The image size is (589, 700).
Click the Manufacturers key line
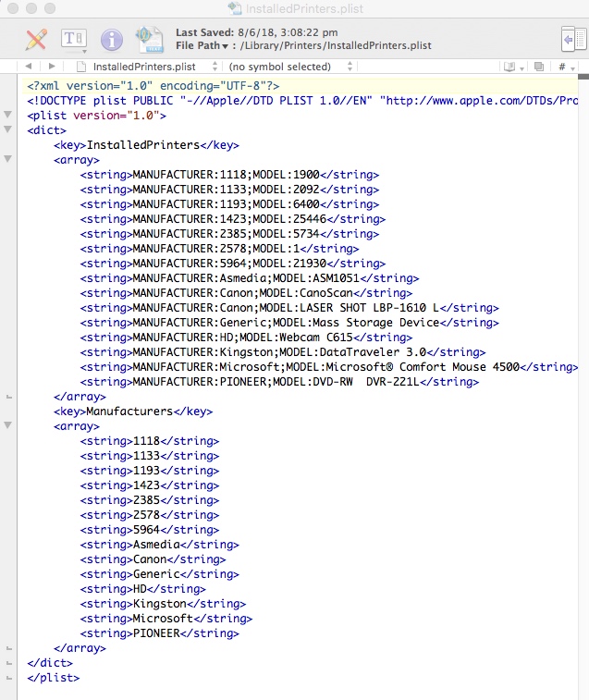click(133, 411)
